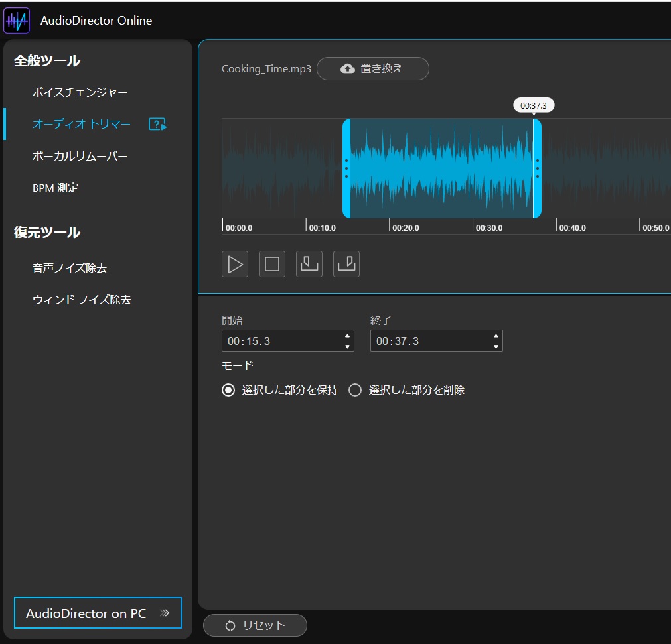This screenshot has height=644, width=671.
Task: Click the left blue trim handle
Action: click(x=346, y=168)
